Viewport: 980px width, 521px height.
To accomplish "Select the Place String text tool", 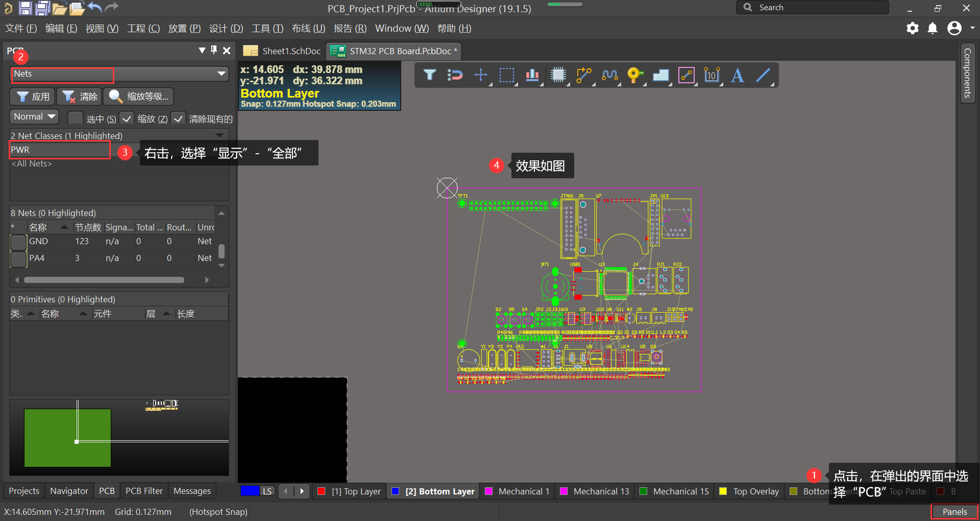I will tap(738, 75).
